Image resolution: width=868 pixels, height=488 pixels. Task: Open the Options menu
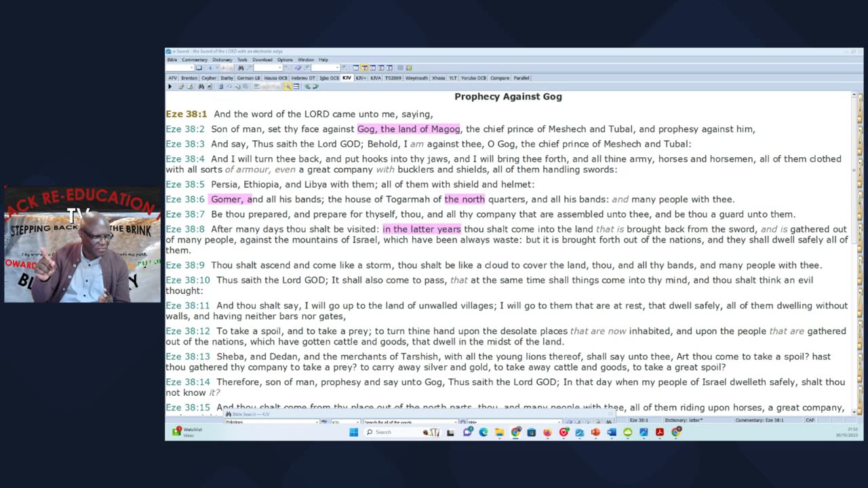point(285,60)
